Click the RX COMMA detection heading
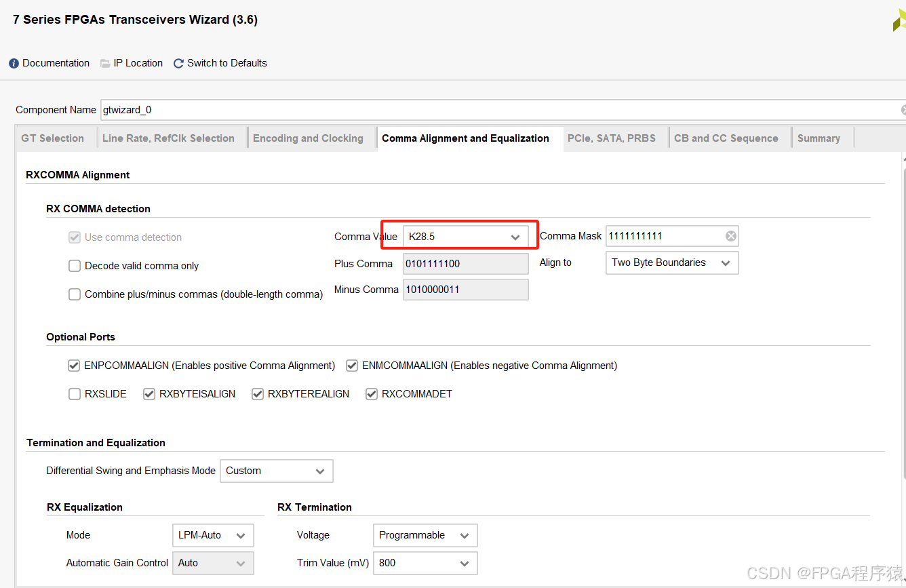The width and height of the screenshot is (906, 588). coord(98,209)
